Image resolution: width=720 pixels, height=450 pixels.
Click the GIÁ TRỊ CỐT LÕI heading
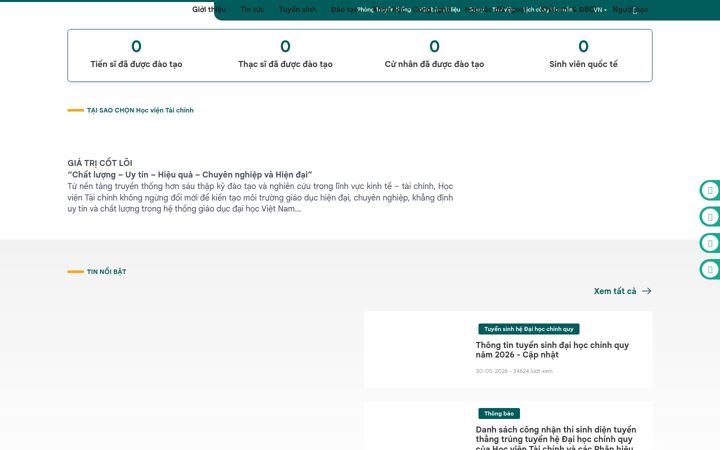(x=100, y=163)
